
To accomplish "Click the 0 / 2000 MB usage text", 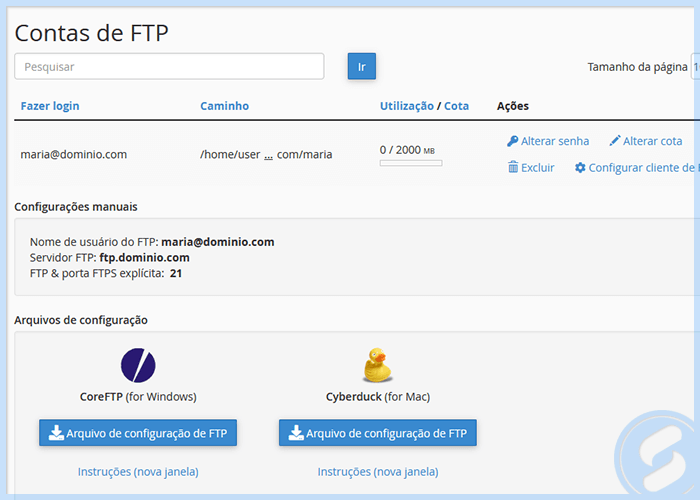I will tap(407, 150).
